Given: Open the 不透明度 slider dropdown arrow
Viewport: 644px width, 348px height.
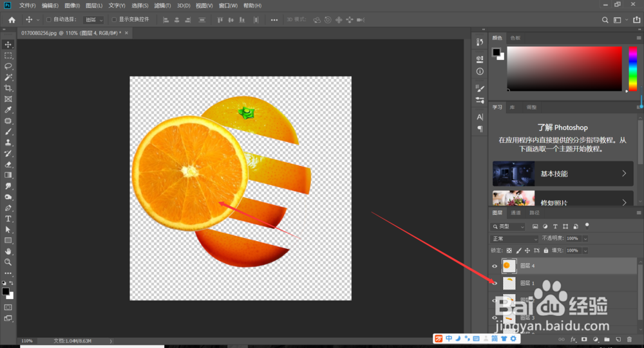Looking at the screenshot, I should click(x=585, y=239).
